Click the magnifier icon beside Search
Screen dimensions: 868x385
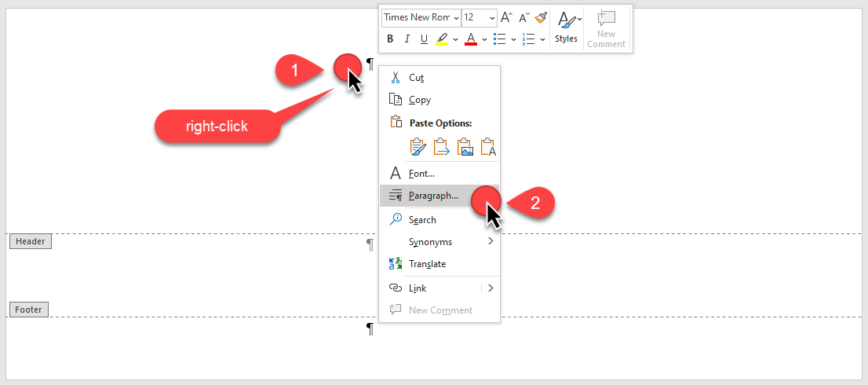pyautogui.click(x=396, y=219)
